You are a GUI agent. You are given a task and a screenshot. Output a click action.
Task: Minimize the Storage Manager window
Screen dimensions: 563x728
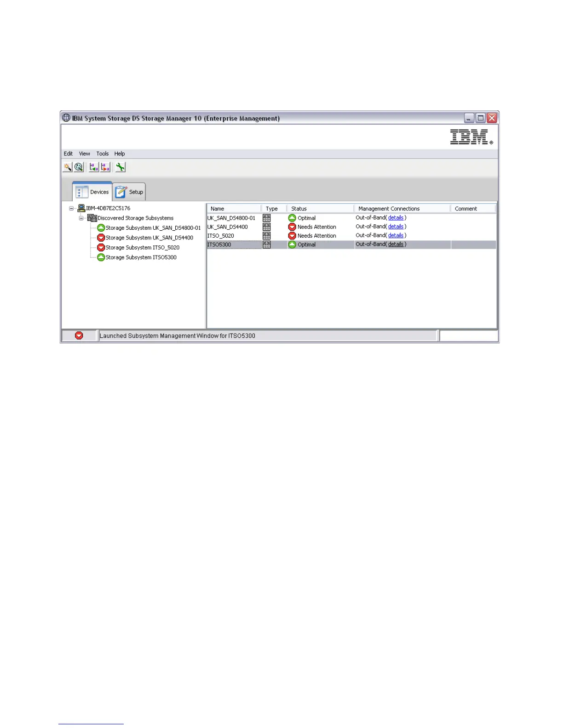pos(469,118)
